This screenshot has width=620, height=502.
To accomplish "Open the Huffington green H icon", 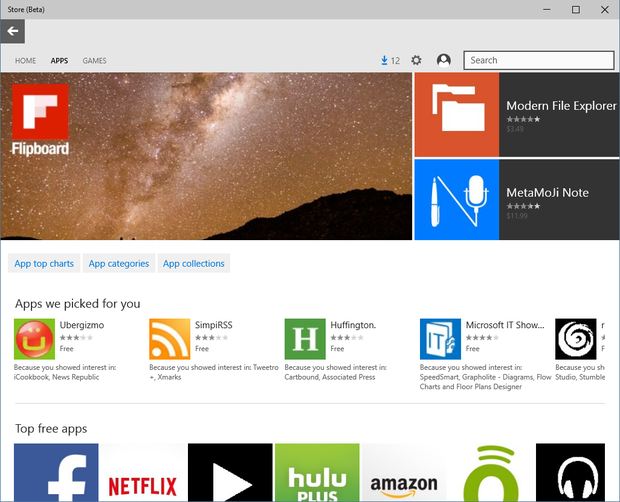I will (305, 339).
